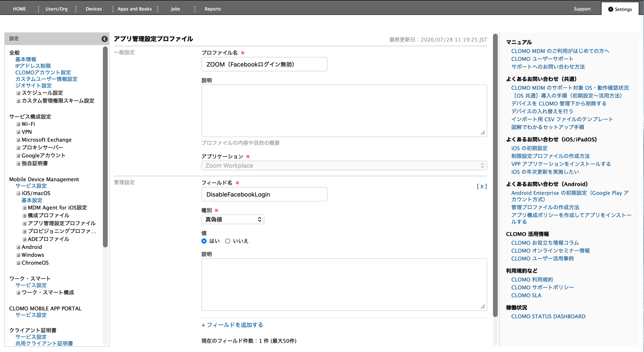Open the Support menu item
The width and height of the screenshot is (644, 352).
tap(582, 9)
